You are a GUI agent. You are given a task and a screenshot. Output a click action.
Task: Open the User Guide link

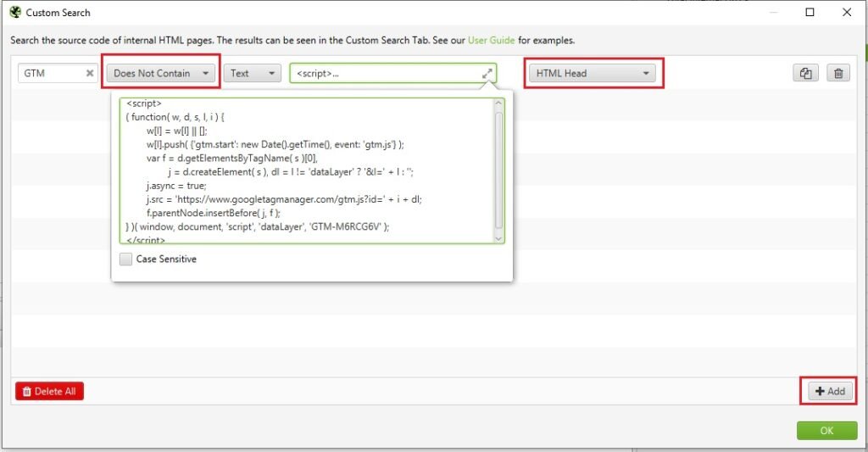tap(491, 40)
